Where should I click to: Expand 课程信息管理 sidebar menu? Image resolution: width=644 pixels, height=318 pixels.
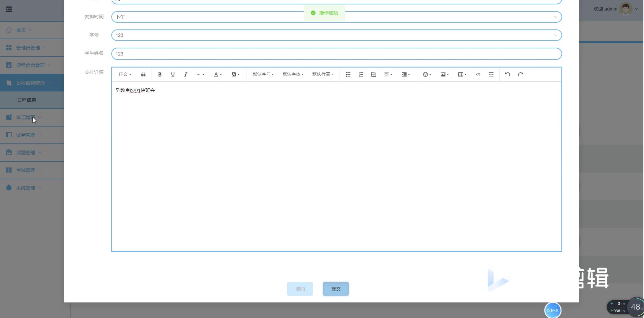32,65
